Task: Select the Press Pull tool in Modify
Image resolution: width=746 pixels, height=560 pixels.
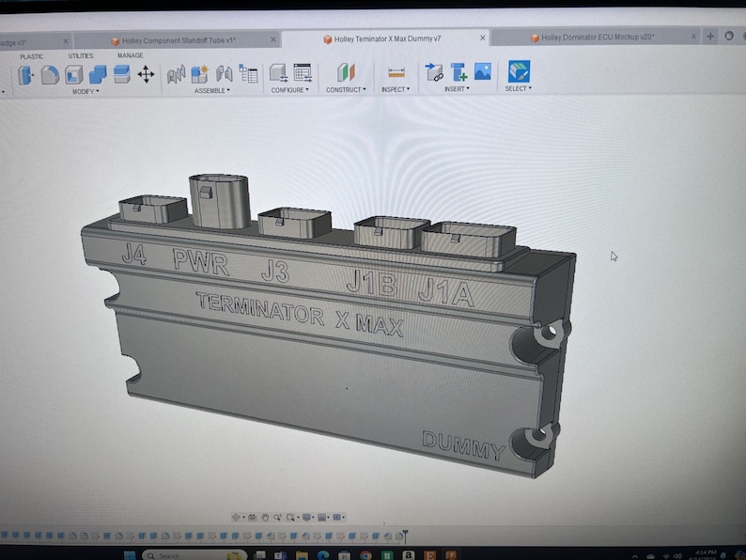Action: tap(26, 75)
